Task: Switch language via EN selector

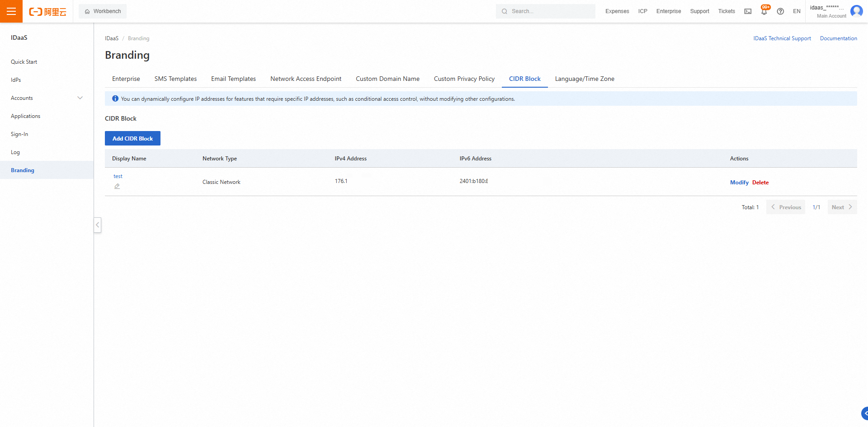Action: pyautogui.click(x=797, y=11)
